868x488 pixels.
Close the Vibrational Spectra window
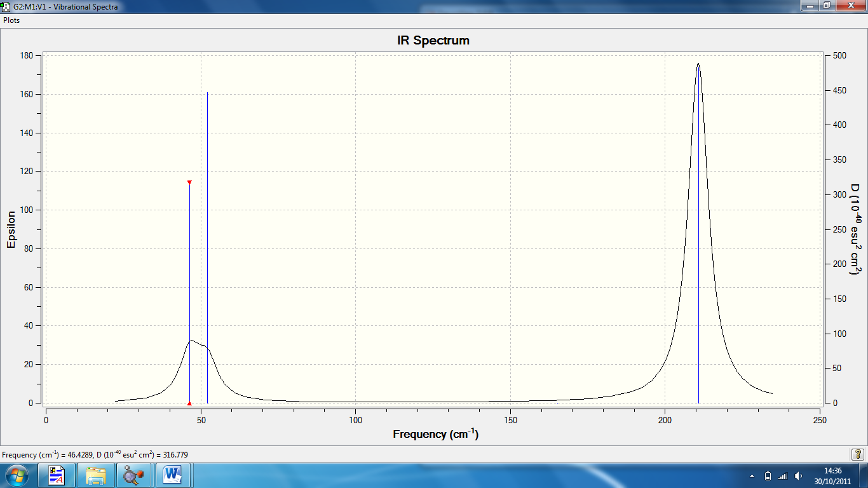coord(850,6)
